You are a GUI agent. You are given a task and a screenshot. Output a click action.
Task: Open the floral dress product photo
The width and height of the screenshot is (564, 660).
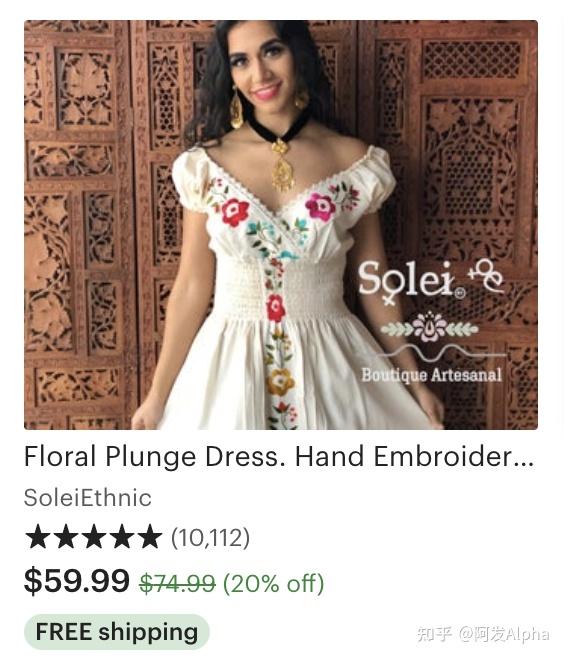click(x=281, y=225)
